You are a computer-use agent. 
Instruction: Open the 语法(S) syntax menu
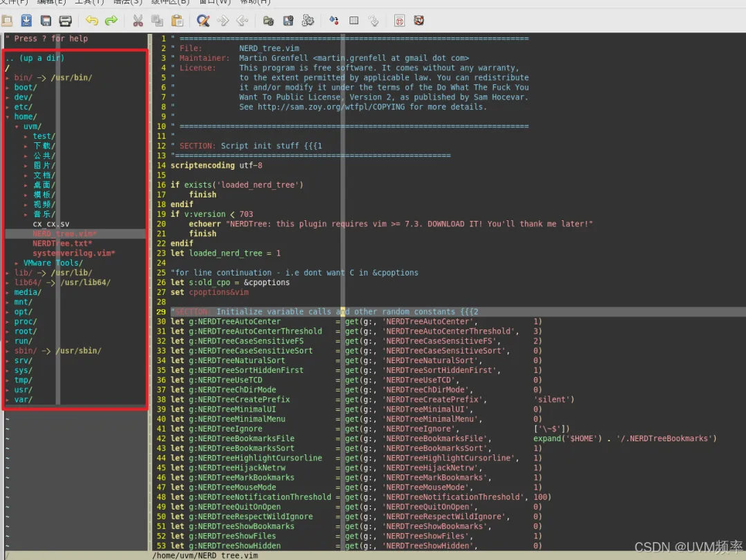point(128,2)
